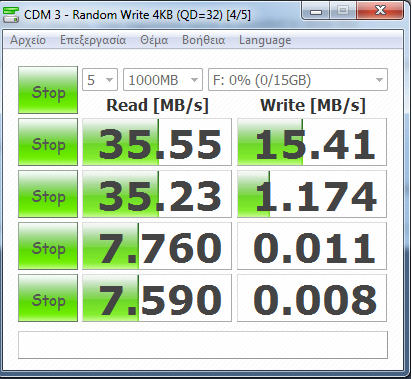Click the Read [MB/s] column header
This screenshot has width=412, height=379.
pos(157,105)
